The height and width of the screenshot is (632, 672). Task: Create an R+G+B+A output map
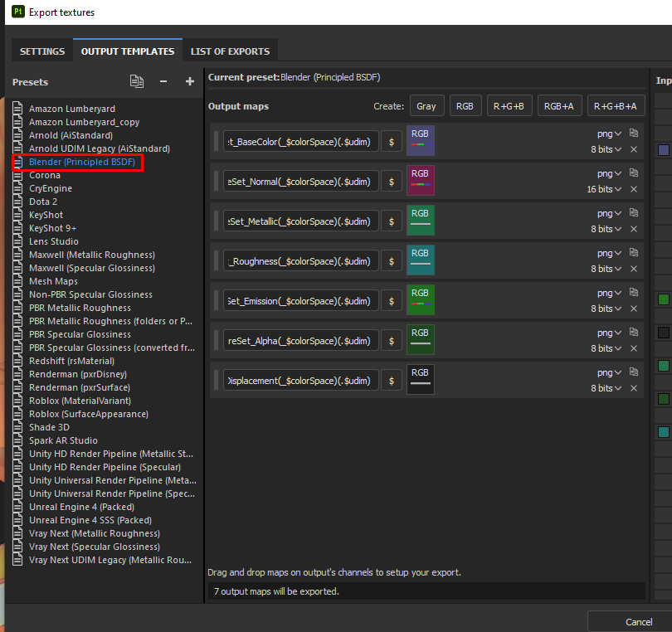click(x=616, y=106)
